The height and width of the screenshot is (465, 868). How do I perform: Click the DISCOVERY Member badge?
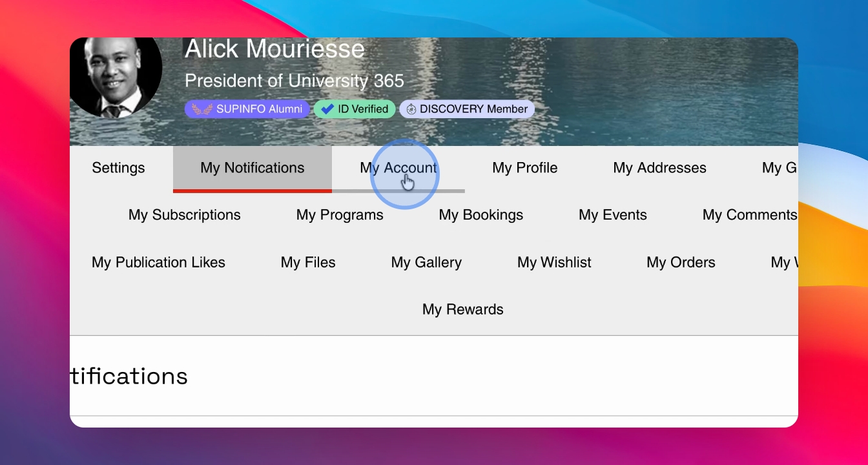(467, 109)
